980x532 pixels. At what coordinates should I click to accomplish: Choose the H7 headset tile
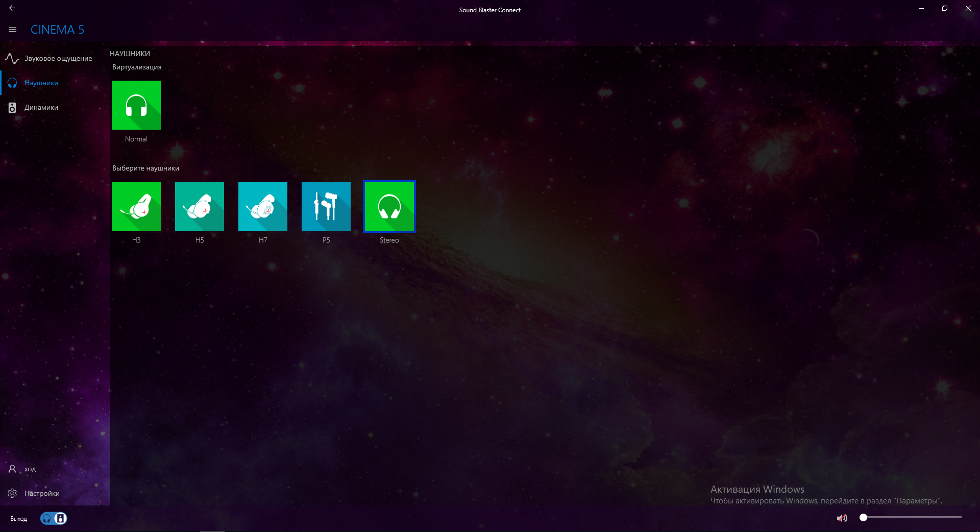pyautogui.click(x=263, y=206)
